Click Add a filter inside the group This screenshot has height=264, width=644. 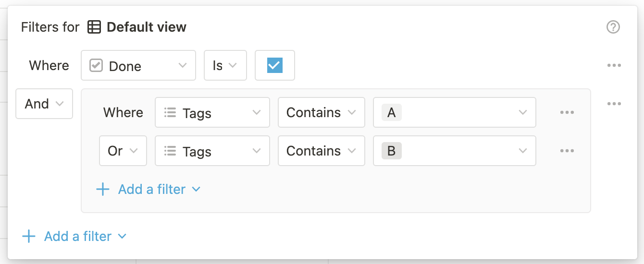pyautogui.click(x=152, y=189)
